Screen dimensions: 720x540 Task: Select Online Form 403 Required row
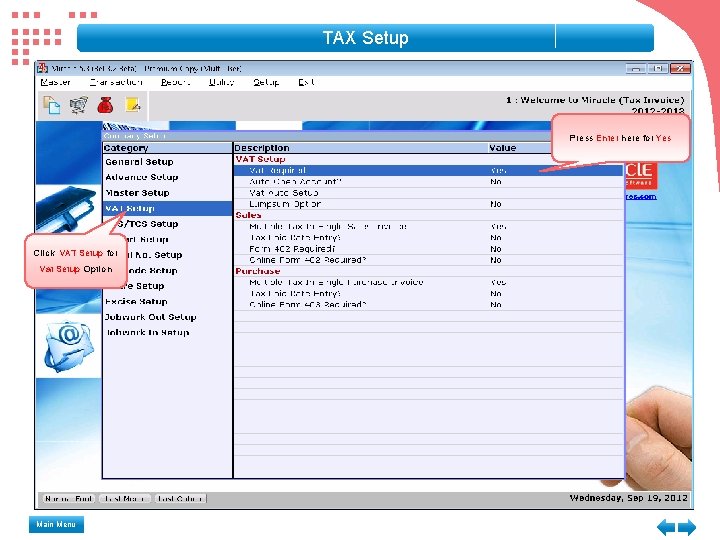[x=429, y=304]
